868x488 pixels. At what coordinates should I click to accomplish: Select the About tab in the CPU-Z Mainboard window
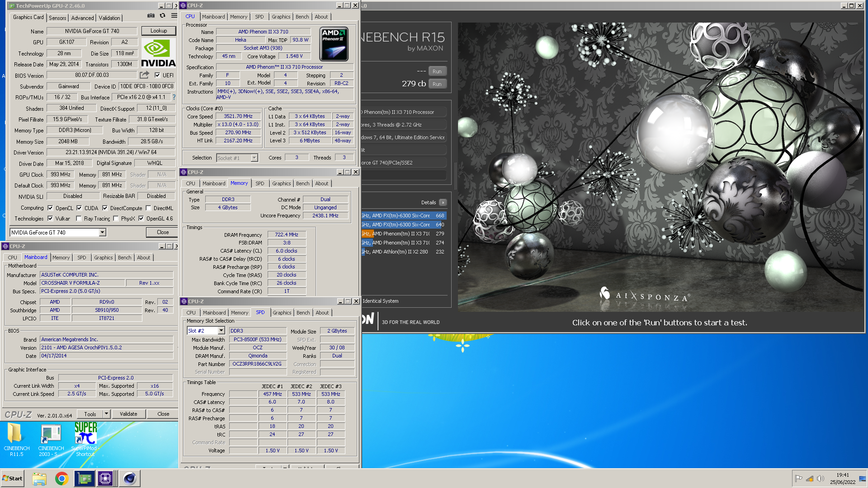144,258
